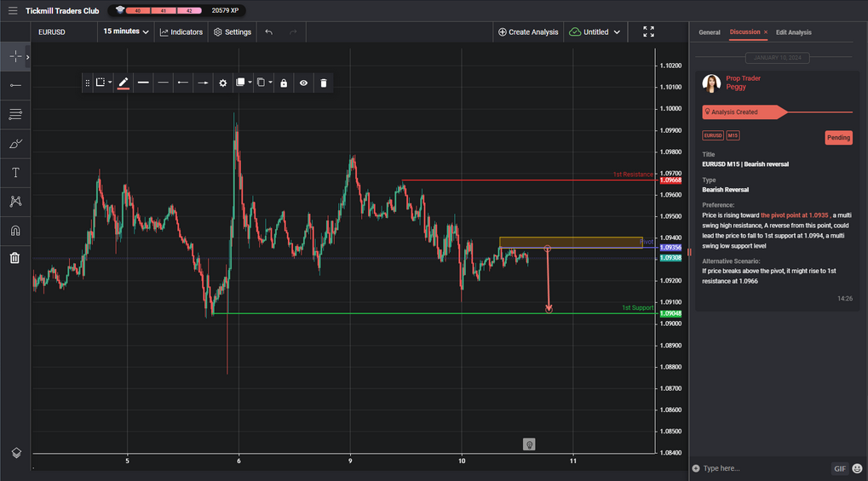Toggle visibility eye of selected drawing
Image resolution: width=868 pixels, height=481 pixels.
303,83
